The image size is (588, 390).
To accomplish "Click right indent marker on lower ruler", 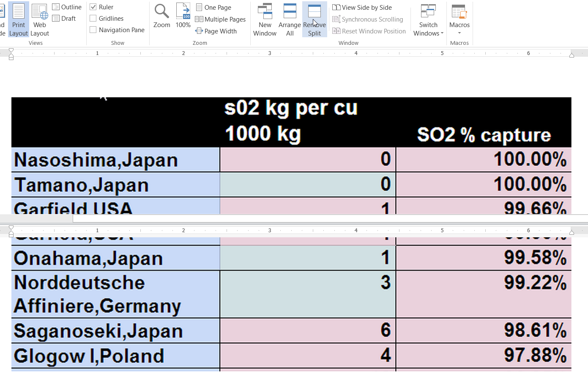I will coord(572,232).
